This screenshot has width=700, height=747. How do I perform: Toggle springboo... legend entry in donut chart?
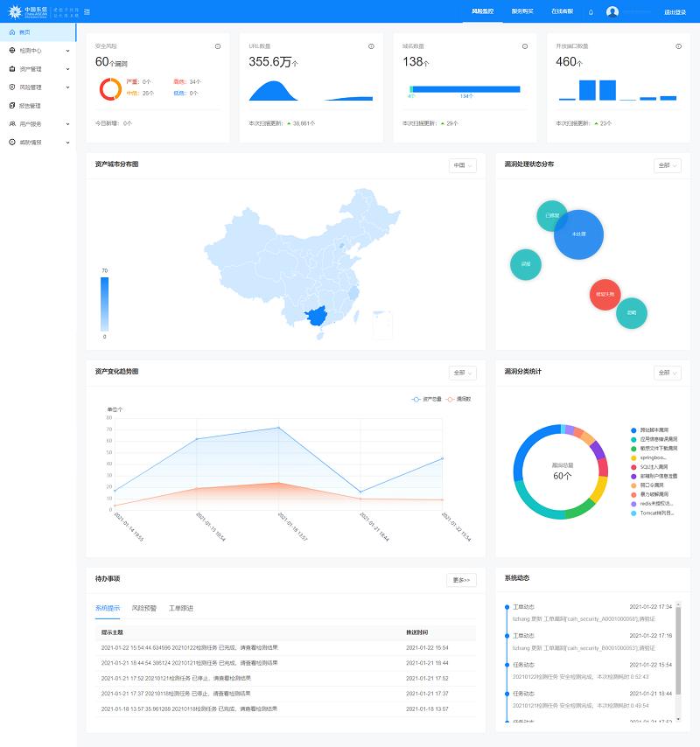click(x=648, y=457)
